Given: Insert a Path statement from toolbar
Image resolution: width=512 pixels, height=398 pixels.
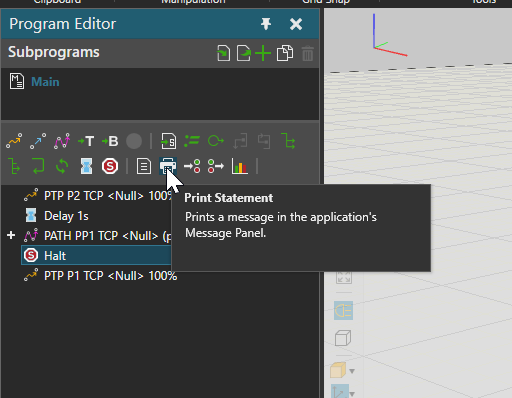Looking at the screenshot, I should point(62,141).
